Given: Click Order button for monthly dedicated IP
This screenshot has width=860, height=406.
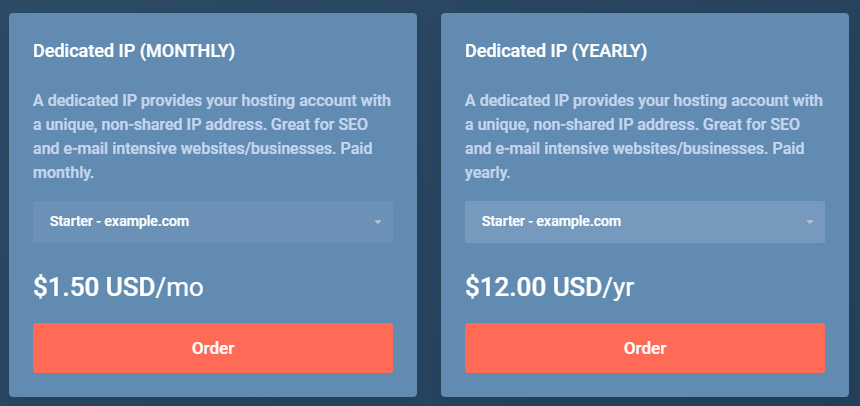Looking at the screenshot, I should (x=213, y=348).
